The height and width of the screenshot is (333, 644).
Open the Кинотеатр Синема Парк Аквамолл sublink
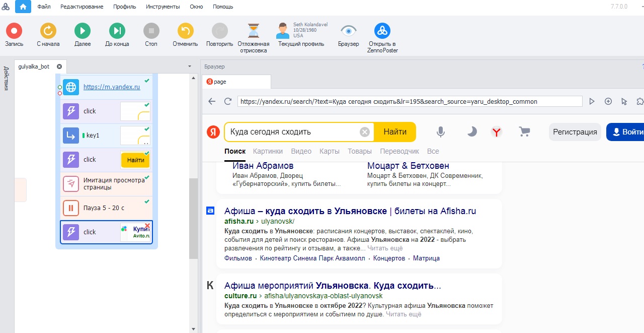tap(313, 258)
